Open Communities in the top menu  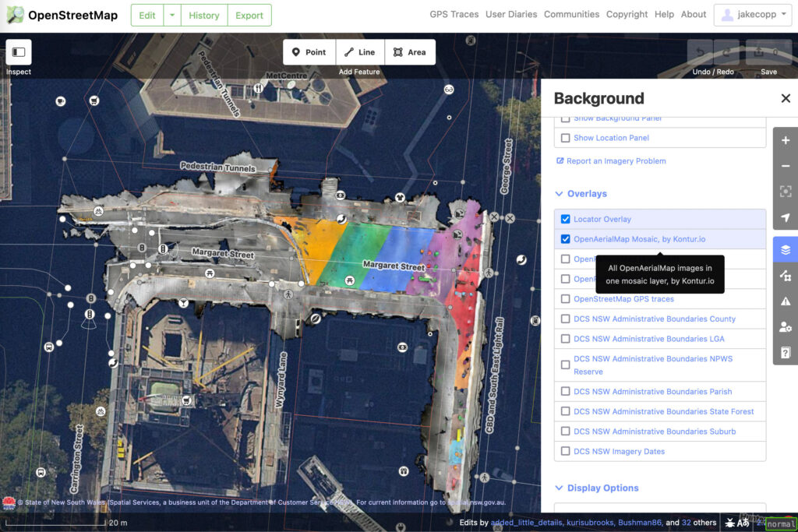point(571,14)
